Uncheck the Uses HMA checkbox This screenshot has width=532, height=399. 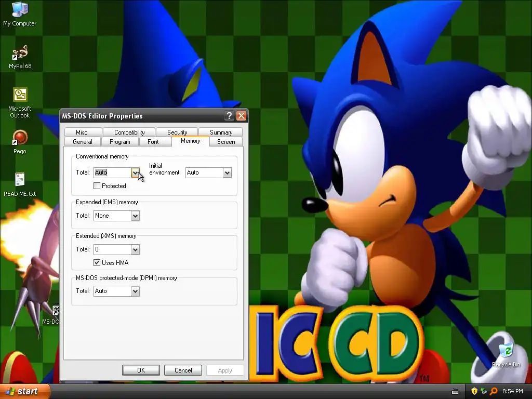pyautogui.click(x=97, y=262)
